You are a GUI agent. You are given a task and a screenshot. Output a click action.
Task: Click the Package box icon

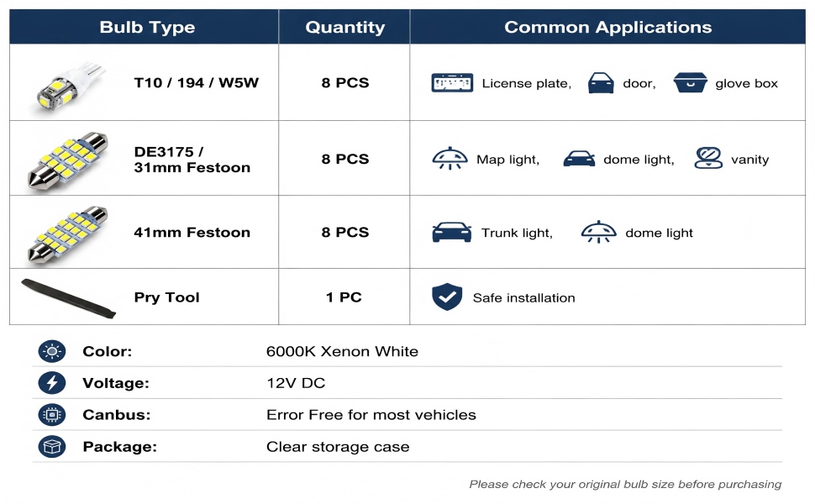[x=52, y=447]
